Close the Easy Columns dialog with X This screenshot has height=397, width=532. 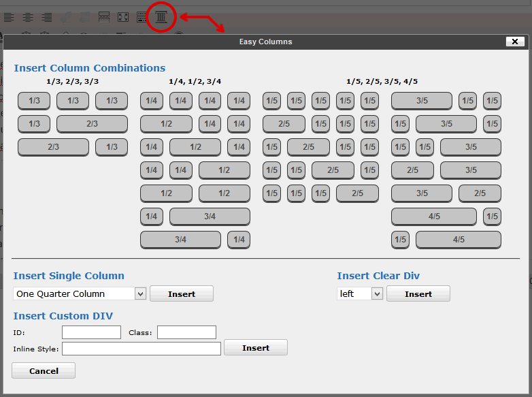[515, 42]
